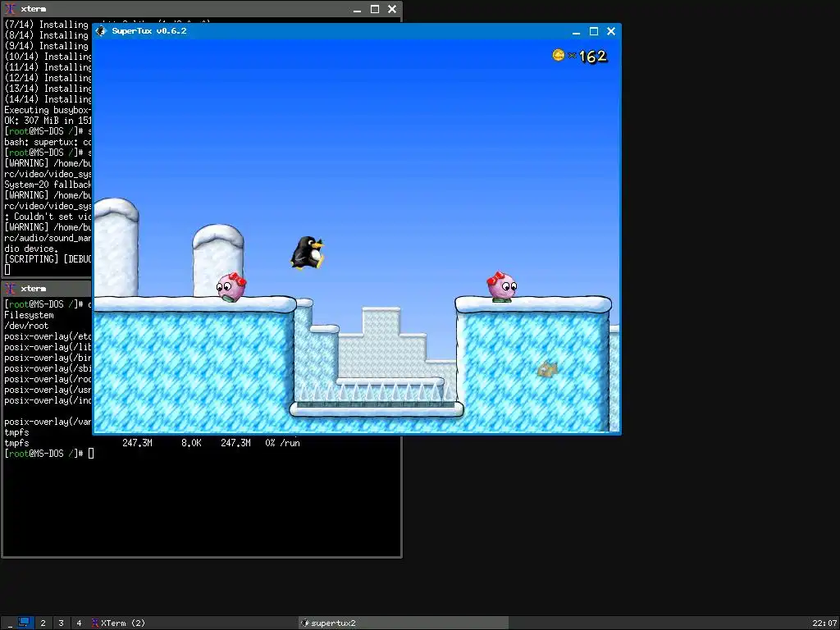
Task: Click the spike row in the ice pit
Action: pyautogui.click(x=376, y=392)
